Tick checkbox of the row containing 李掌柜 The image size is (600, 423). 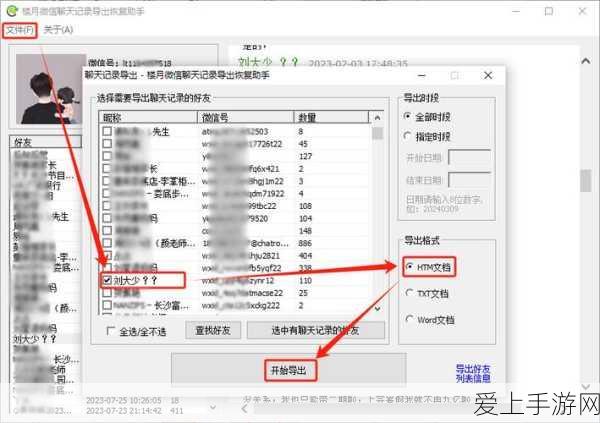click(x=107, y=181)
